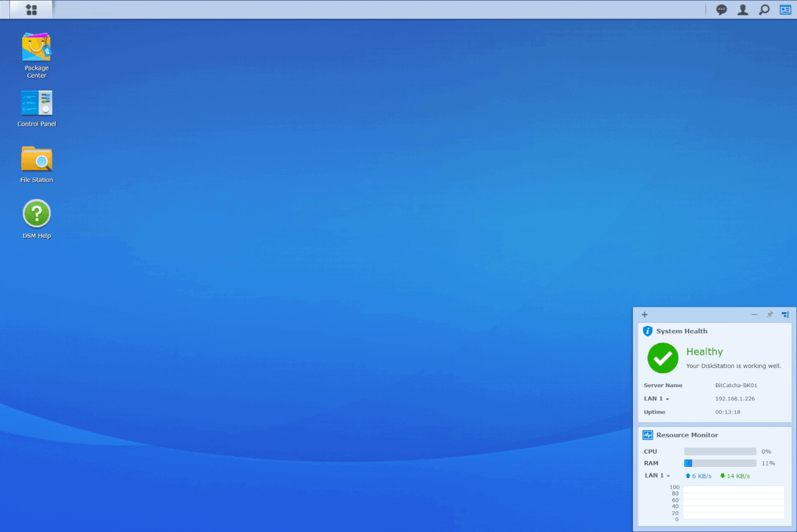Image resolution: width=797 pixels, height=532 pixels.
Task: Click the RAM usage bar
Action: click(x=720, y=463)
